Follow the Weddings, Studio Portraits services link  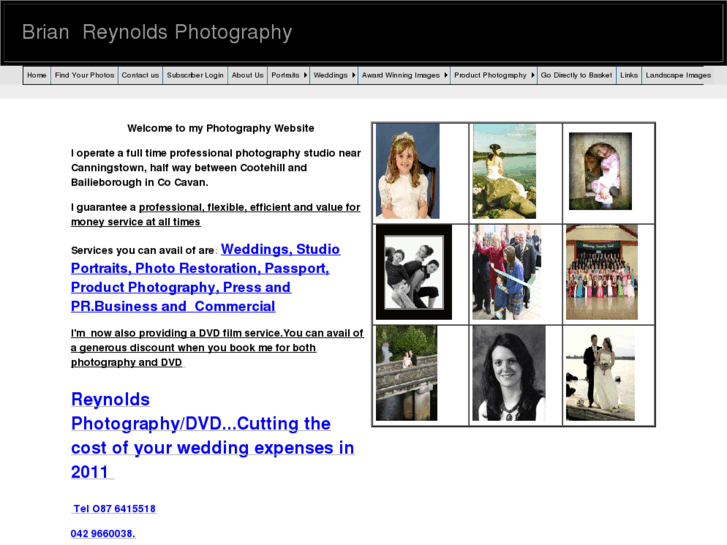(205, 278)
